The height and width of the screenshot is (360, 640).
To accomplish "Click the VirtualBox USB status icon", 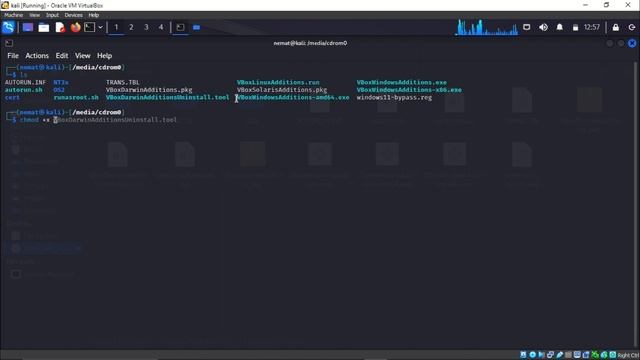I will (x=560, y=355).
